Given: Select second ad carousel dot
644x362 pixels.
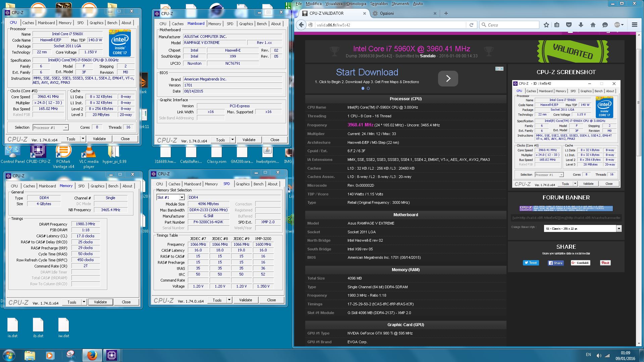Looking at the screenshot, I should [x=368, y=88].
